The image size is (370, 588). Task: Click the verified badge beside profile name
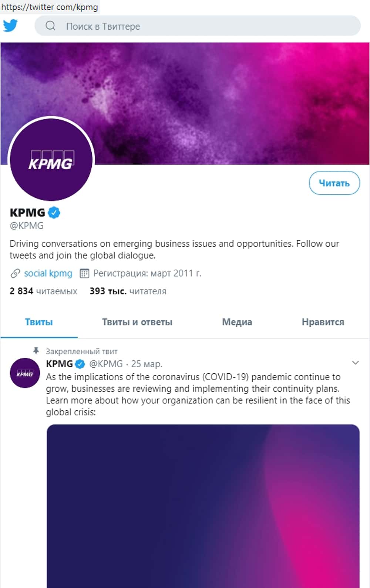click(x=54, y=213)
